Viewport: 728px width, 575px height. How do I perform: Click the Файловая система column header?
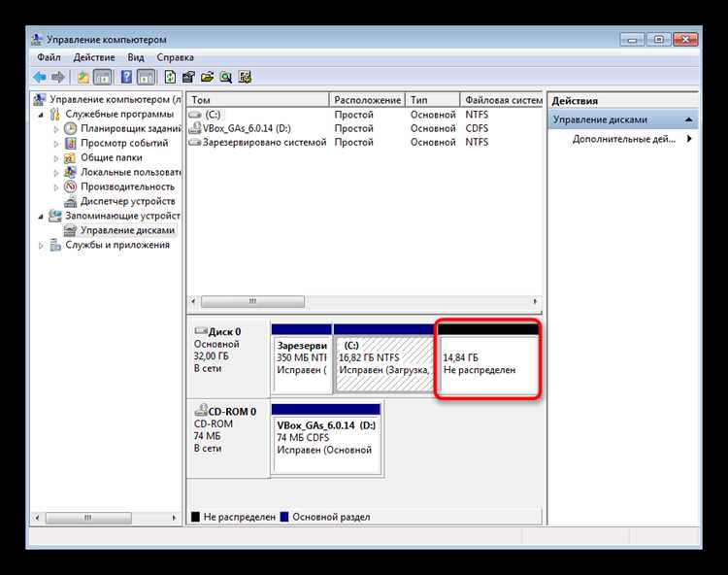click(x=502, y=100)
